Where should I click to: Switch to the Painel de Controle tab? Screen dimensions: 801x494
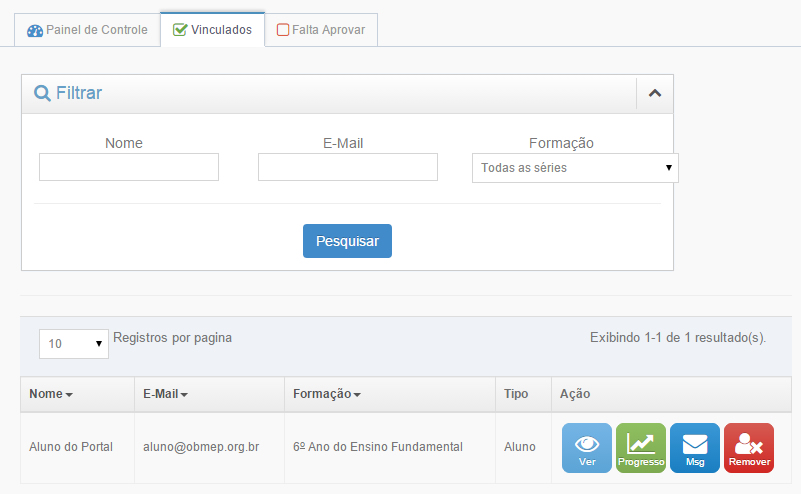[87, 30]
